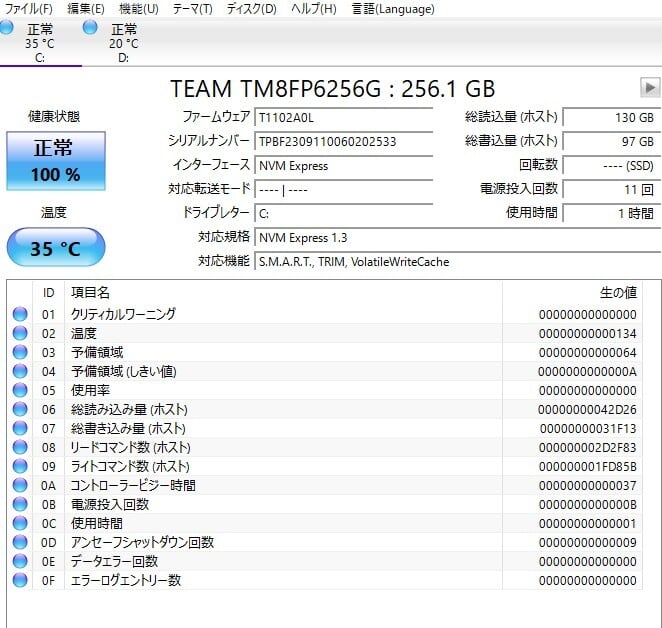Click the interface field NVM Express

[344, 166]
